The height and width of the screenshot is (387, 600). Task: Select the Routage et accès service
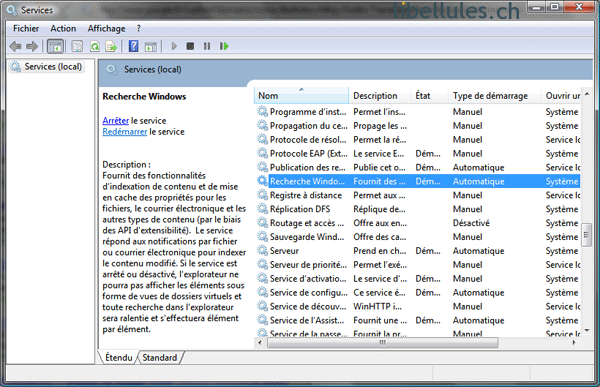[307, 223]
